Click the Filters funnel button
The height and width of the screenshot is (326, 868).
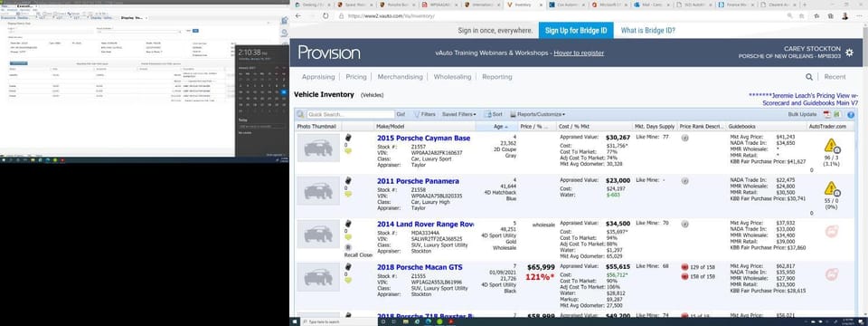[424, 114]
